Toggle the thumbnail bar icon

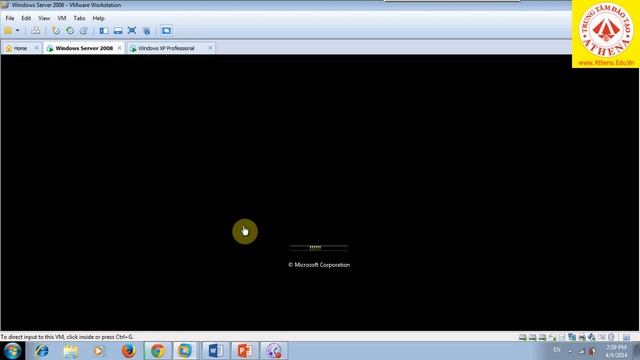118,31
